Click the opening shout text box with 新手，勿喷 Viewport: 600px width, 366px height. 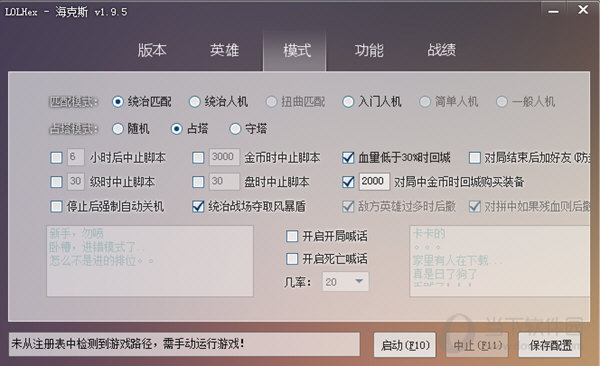pos(150,261)
